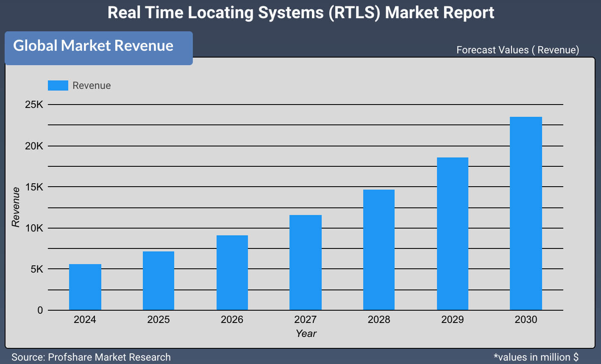Click the 2025 x-axis label
The height and width of the screenshot is (364, 601).
tap(159, 320)
